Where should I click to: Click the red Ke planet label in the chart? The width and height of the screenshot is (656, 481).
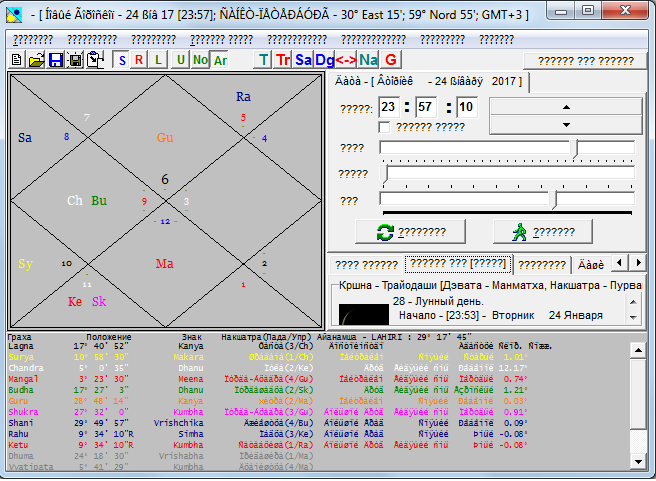tap(75, 302)
